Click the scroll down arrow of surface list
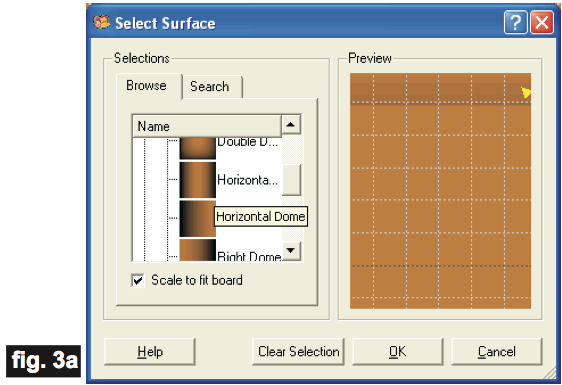Screen dimensions: 562x385 click(291, 251)
